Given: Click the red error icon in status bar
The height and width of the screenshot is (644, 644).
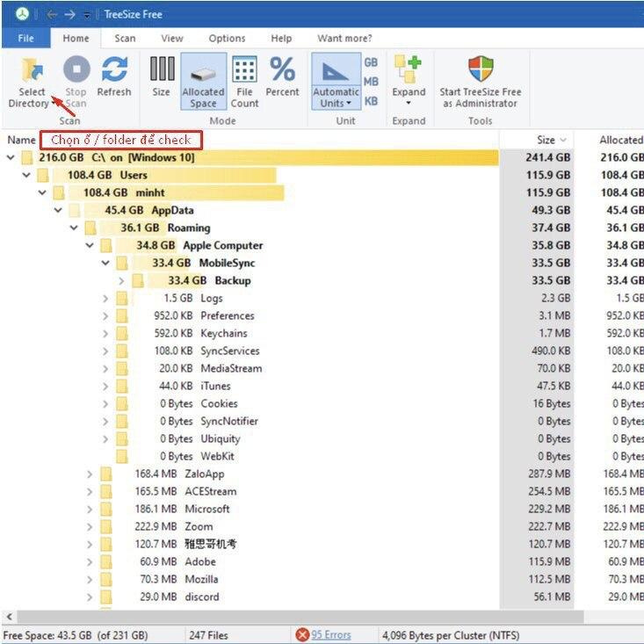Looking at the screenshot, I should (302, 635).
